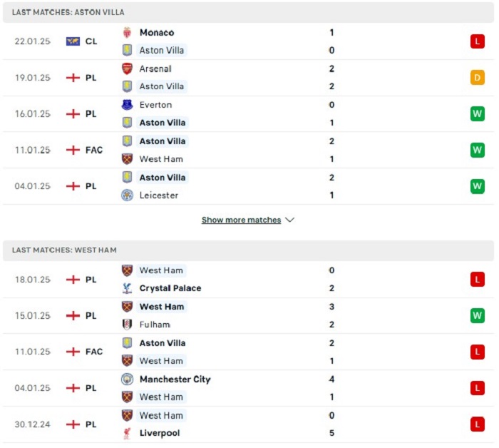Click the Leicester club crest icon
Image resolution: width=499 pixels, height=448 pixels.
coord(127,195)
